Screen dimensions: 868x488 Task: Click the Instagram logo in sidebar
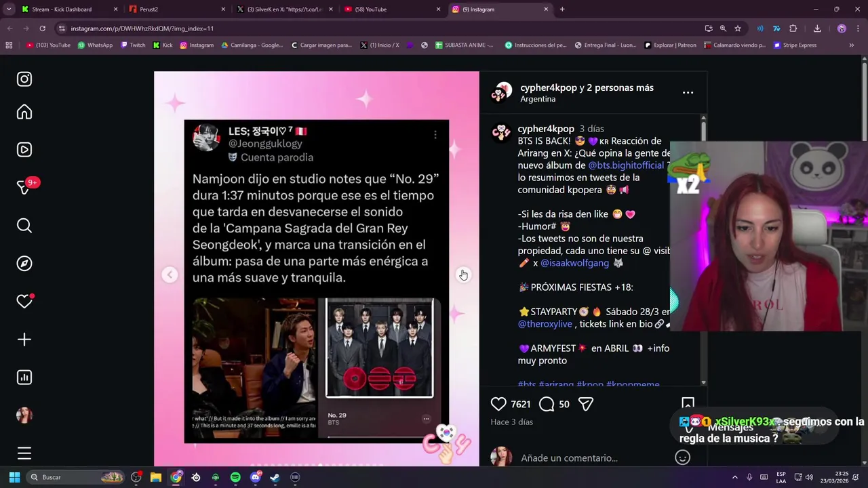(24, 79)
